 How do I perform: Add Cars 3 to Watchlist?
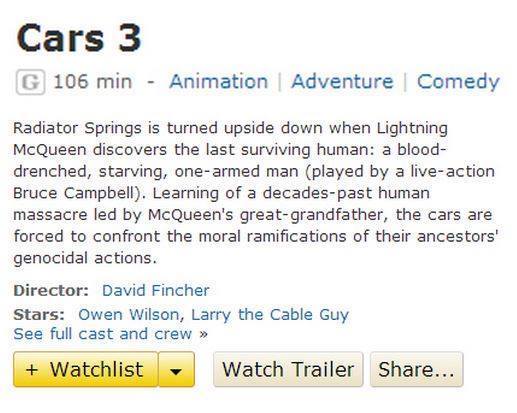86,369
